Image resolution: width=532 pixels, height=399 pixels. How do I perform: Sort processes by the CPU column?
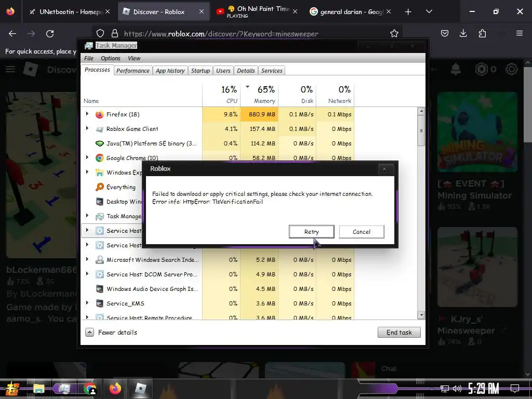(221, 95)
